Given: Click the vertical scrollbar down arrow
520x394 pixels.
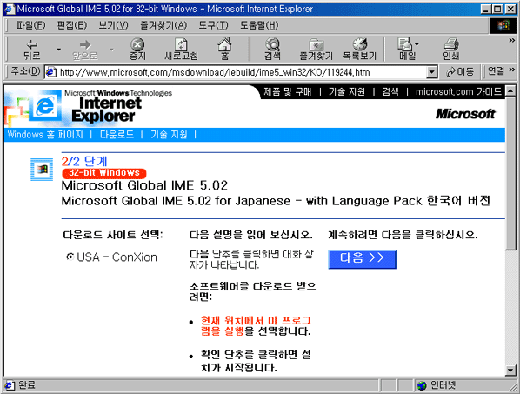Looking at the screenshot, I should coord(510,370).
